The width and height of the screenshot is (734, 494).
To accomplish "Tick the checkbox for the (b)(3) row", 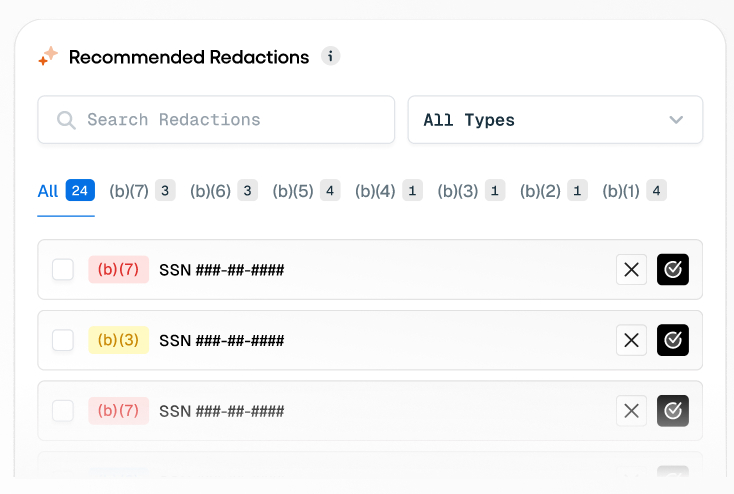I will 63,340.
